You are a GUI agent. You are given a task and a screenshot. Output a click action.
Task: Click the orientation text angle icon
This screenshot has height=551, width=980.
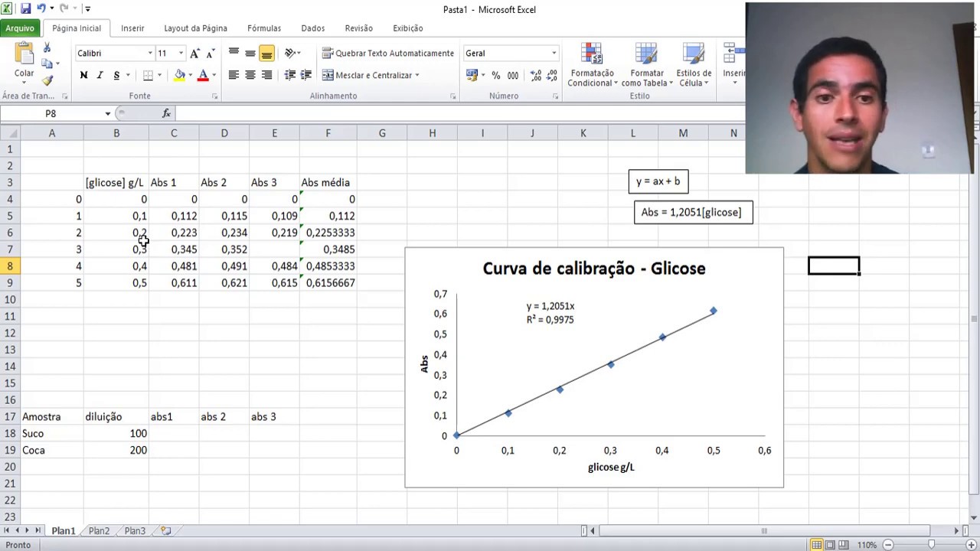[289, 54]
